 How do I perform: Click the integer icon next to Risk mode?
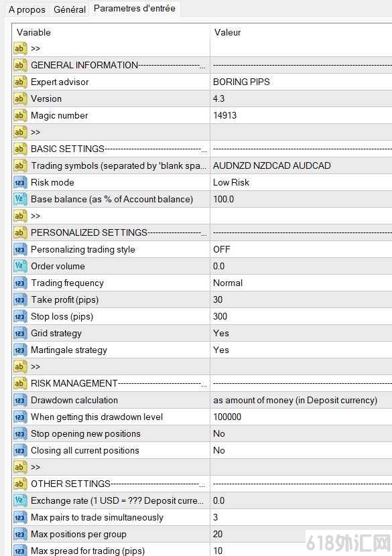tap(20, 183)
